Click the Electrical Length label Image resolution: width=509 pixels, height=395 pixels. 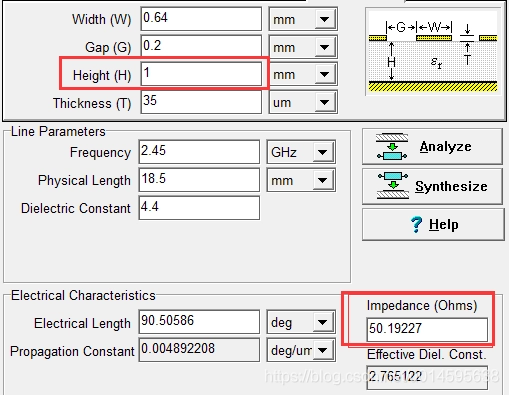coord(82,323)
